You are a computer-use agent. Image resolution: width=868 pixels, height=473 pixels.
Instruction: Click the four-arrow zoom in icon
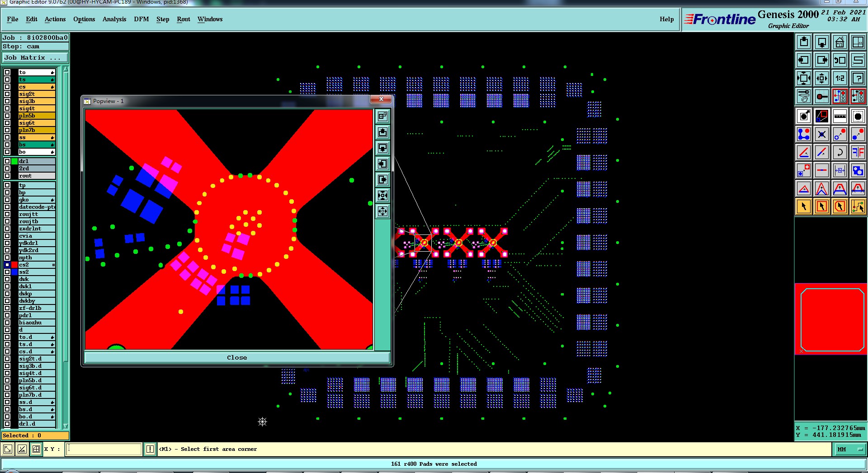[804, 78]
